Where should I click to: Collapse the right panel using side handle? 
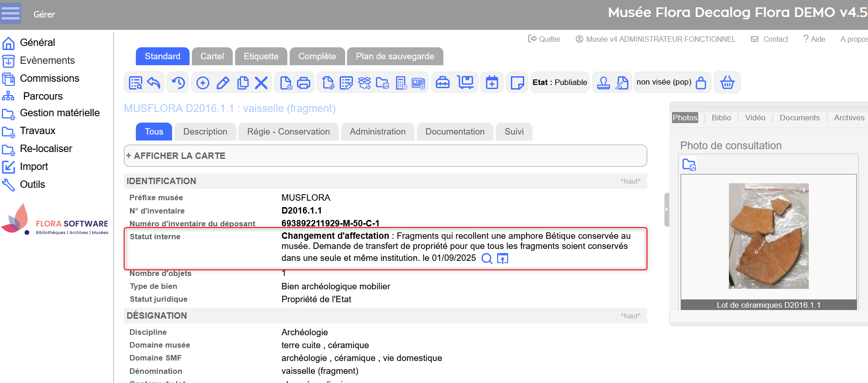pyautogui.click(x=666, y=209)
